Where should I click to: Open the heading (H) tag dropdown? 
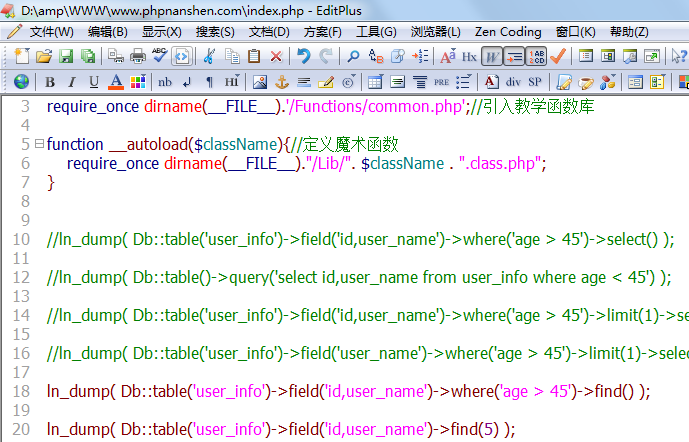(x=232, y=81)
